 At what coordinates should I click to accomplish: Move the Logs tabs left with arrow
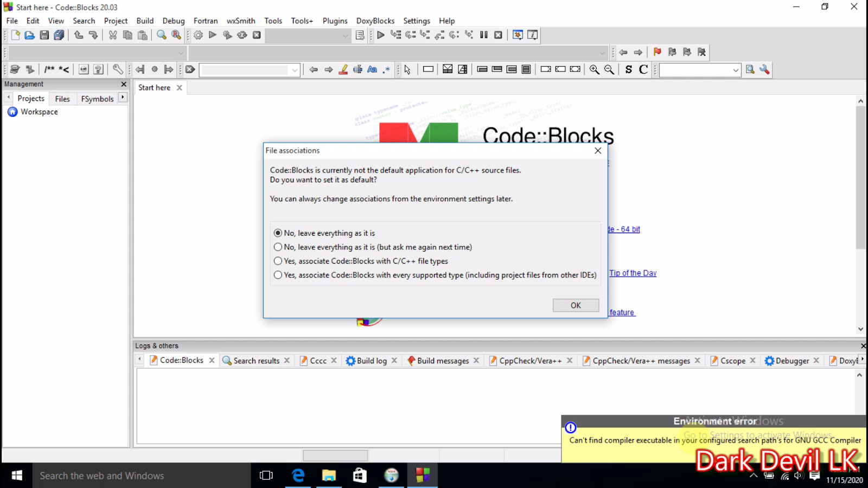(x=139, y=359)
